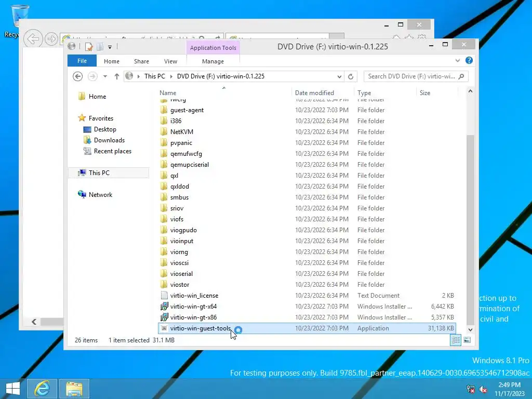Viewport: 532px width, 399px height.
Task: Select the smbus folder icon
Action: pyautogui.click(x=164, y=197)
